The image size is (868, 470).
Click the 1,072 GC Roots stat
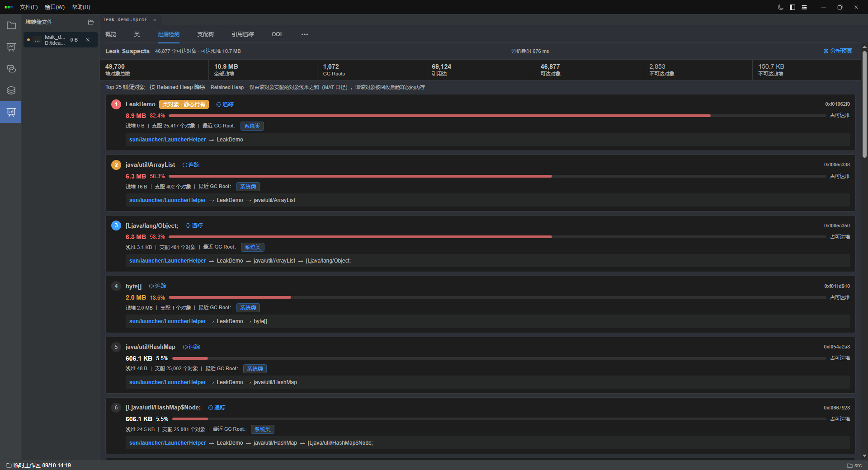(x=371, y=70)
